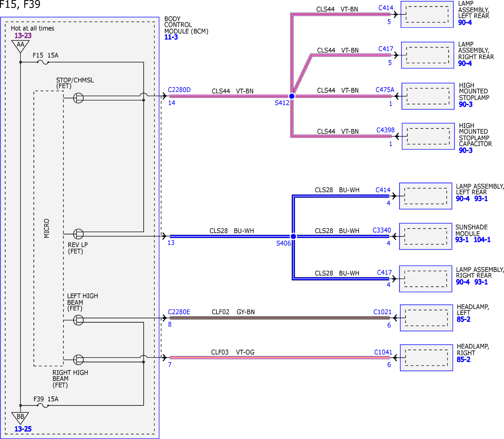504x439 pixels.
Task: Click the C2280D connector label
Action: point(179,90)
